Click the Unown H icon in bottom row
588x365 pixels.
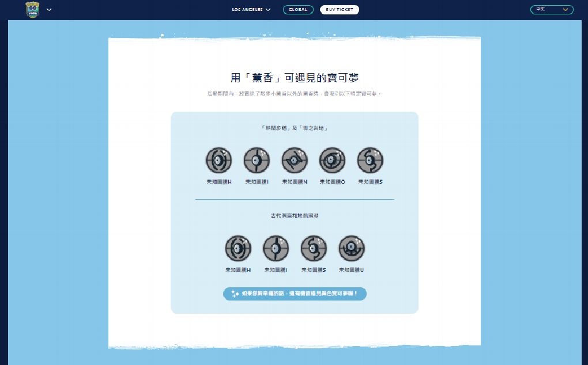238,248
